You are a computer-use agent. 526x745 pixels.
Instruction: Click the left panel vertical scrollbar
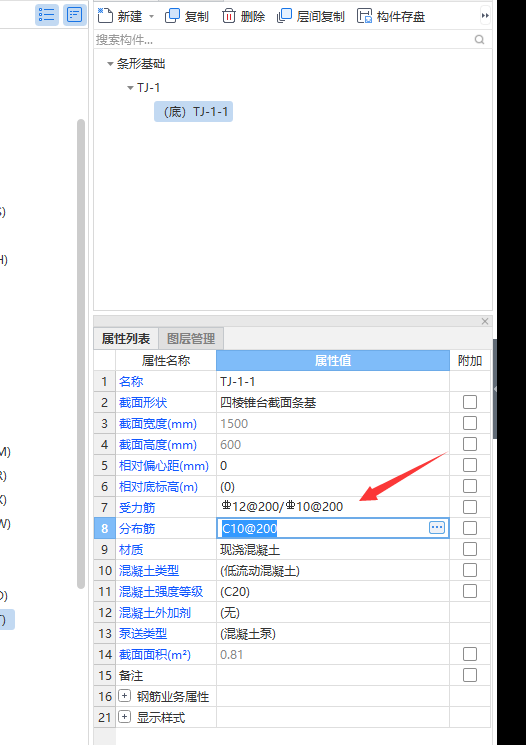(x=81, y=354)
